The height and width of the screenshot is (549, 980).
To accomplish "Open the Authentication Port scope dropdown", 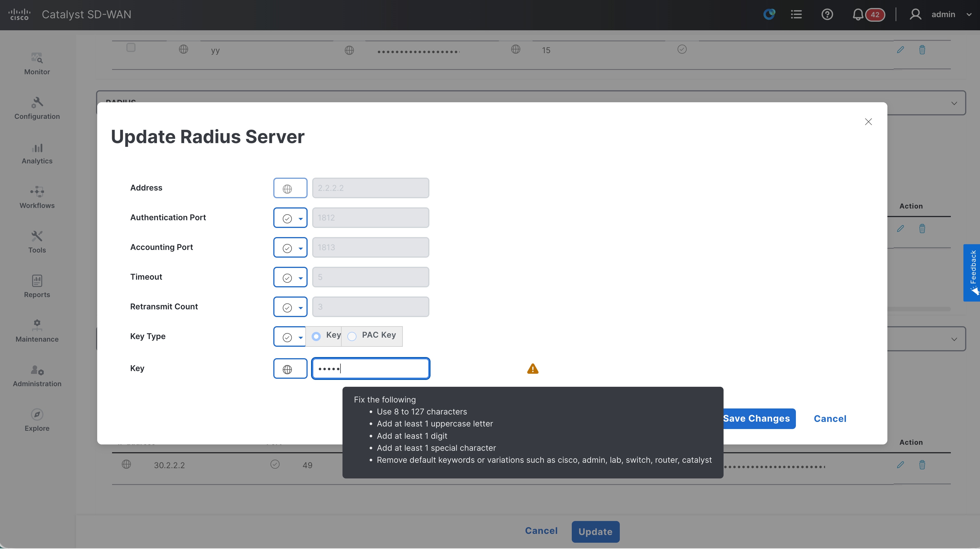I will point(290,218).
